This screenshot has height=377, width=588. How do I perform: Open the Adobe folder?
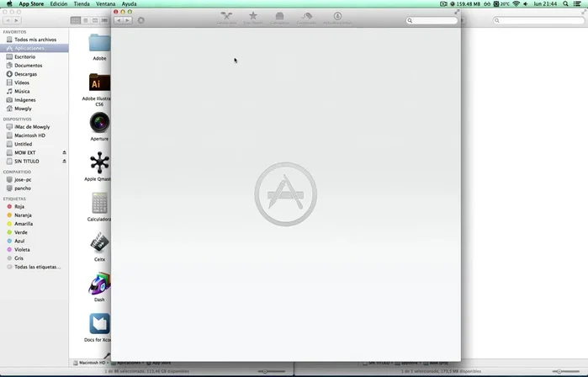coord(99,43)
